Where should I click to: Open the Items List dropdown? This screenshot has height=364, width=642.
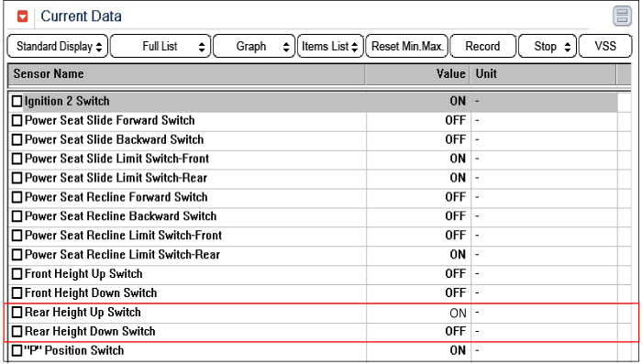point(330,46)
